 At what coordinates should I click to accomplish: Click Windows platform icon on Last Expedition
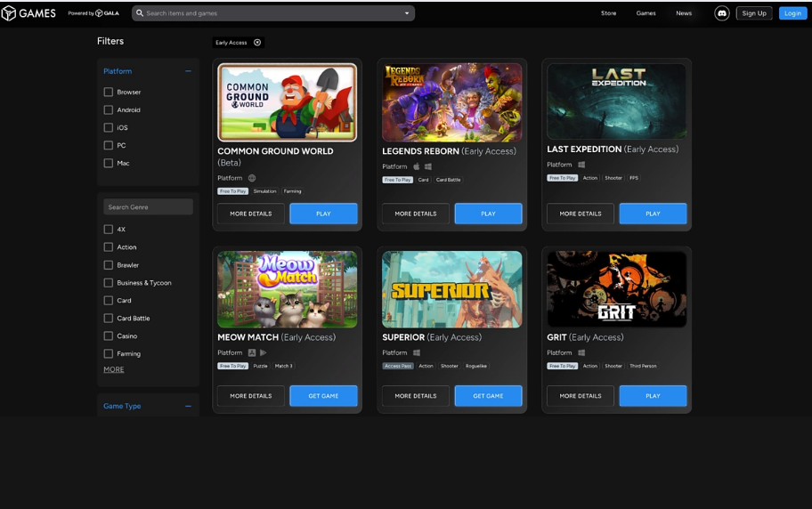point(581,165)
